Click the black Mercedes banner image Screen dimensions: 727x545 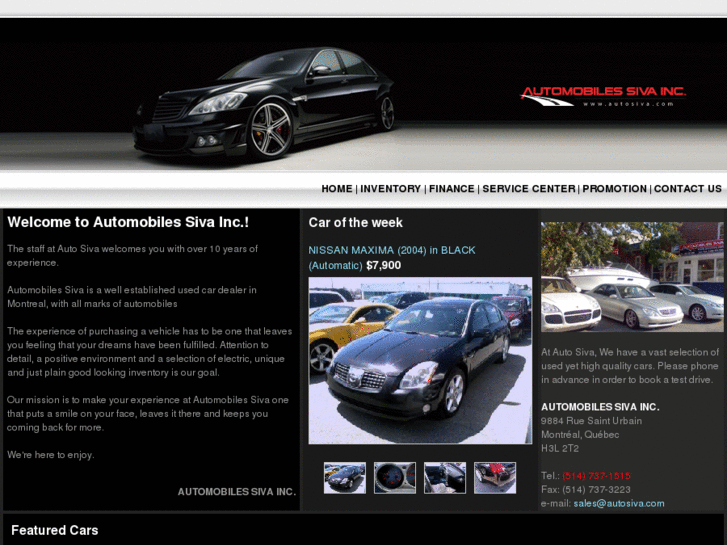click(x=264, y=103)
